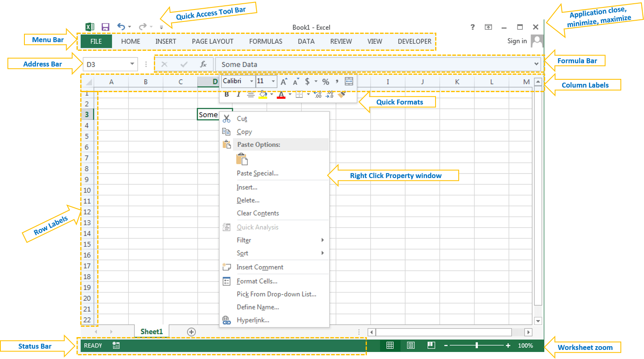Expand the Formula Bar chevron
Viewport: 644px width, 359px height.
[x=536, y=64]
